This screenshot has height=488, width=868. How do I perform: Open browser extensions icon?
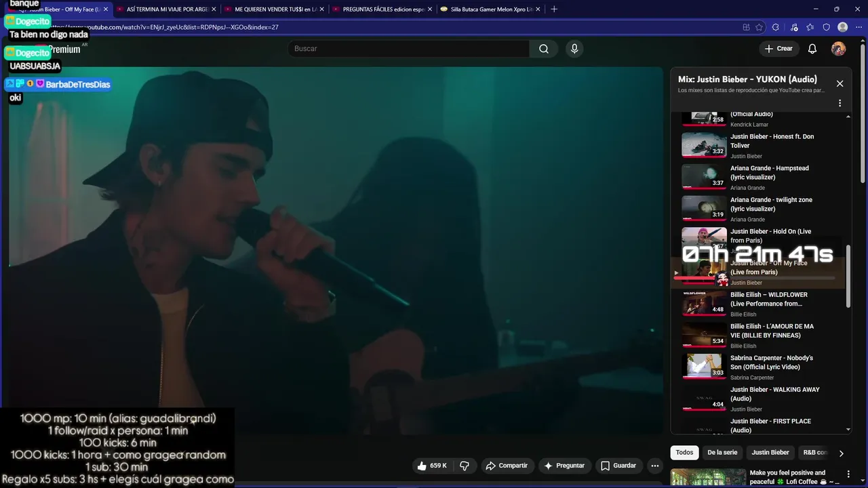(776, 27)
